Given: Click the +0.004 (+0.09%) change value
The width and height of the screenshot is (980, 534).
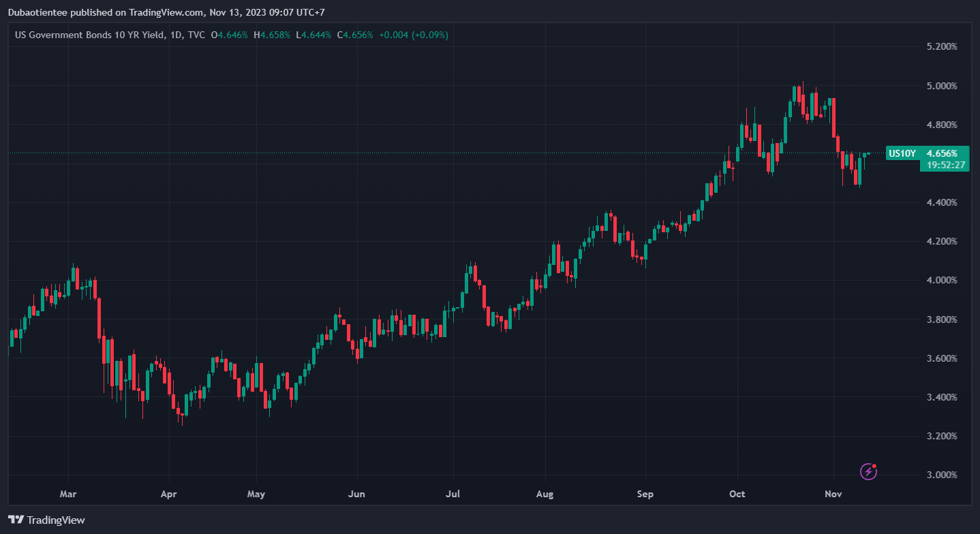Looking at the screenshot, I should (414, 35).
